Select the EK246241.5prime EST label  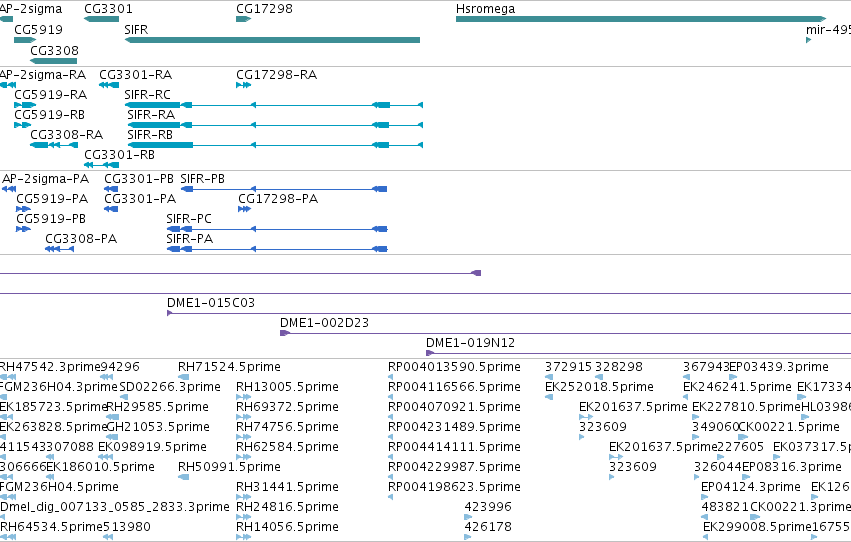738,387
